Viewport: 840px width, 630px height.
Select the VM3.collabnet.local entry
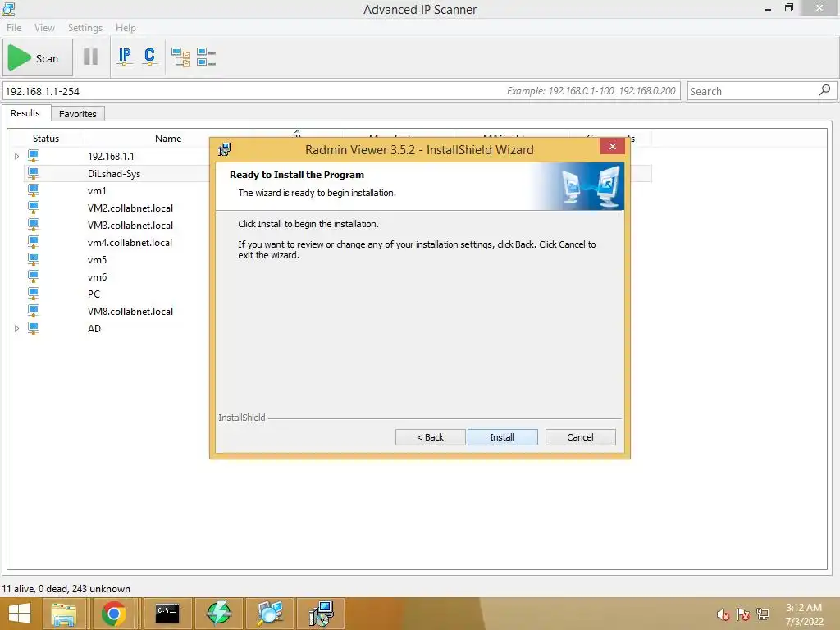point(130,225)
